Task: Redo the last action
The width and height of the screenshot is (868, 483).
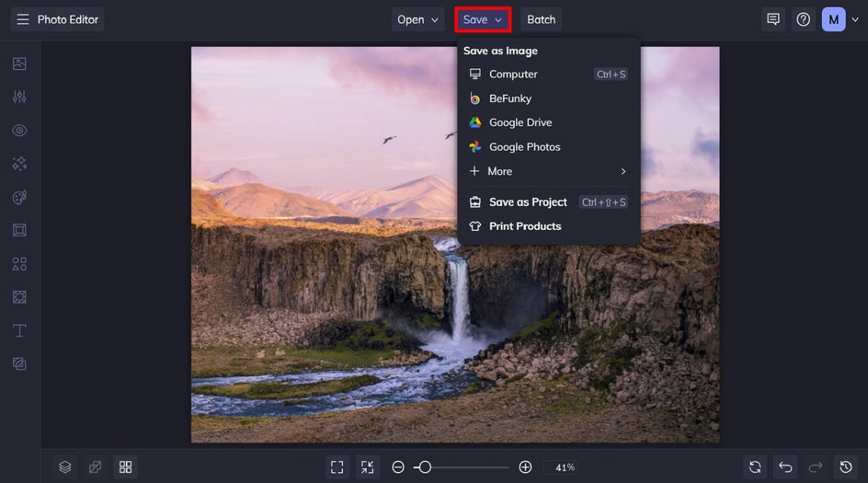Action: [x=816, y=467]
